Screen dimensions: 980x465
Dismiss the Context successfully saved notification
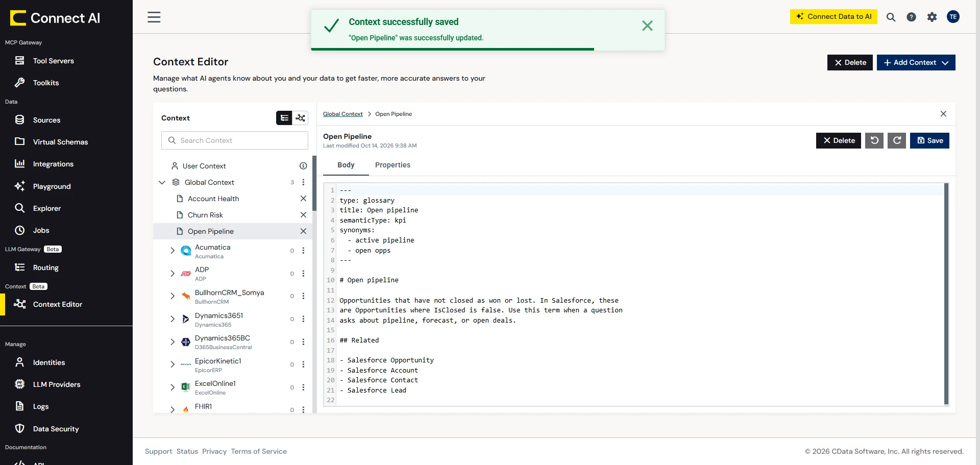click(x=647, y=26)
